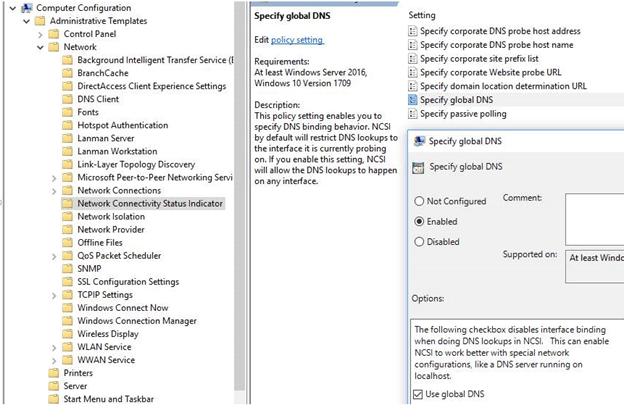Click icon for Specify passive polling setting
The width and height of the screenshot is (624, 405).
[413, 114]
